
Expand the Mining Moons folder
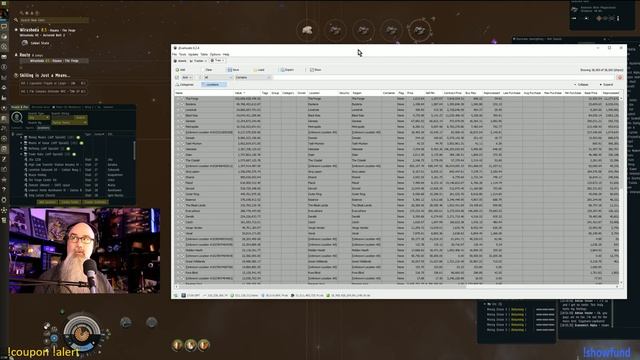(21, 138)
